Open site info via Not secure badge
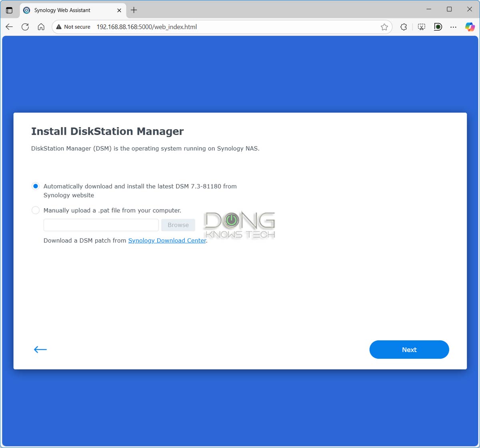The width and height of the screenshot is (480, 448). click(x=73, y=27)
